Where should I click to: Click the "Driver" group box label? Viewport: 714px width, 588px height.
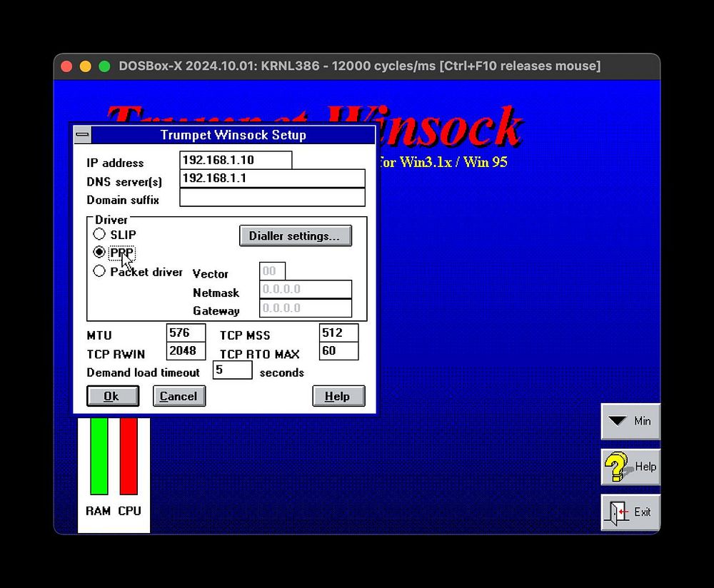[x=111, y=220]
